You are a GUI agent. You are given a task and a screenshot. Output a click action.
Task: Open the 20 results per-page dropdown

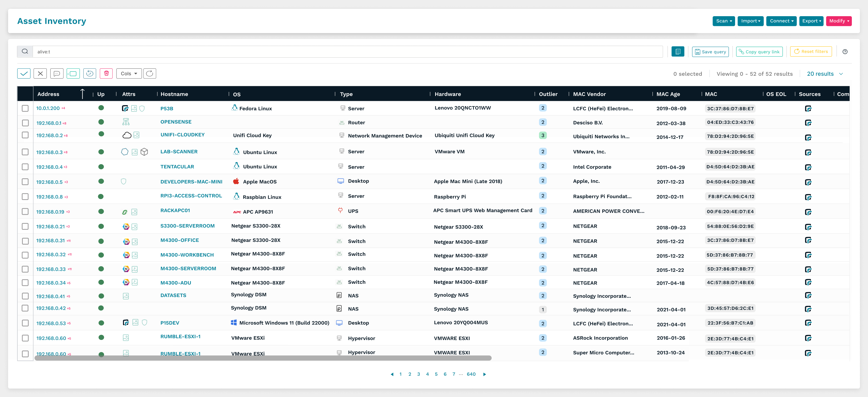(x=825, y=74)
